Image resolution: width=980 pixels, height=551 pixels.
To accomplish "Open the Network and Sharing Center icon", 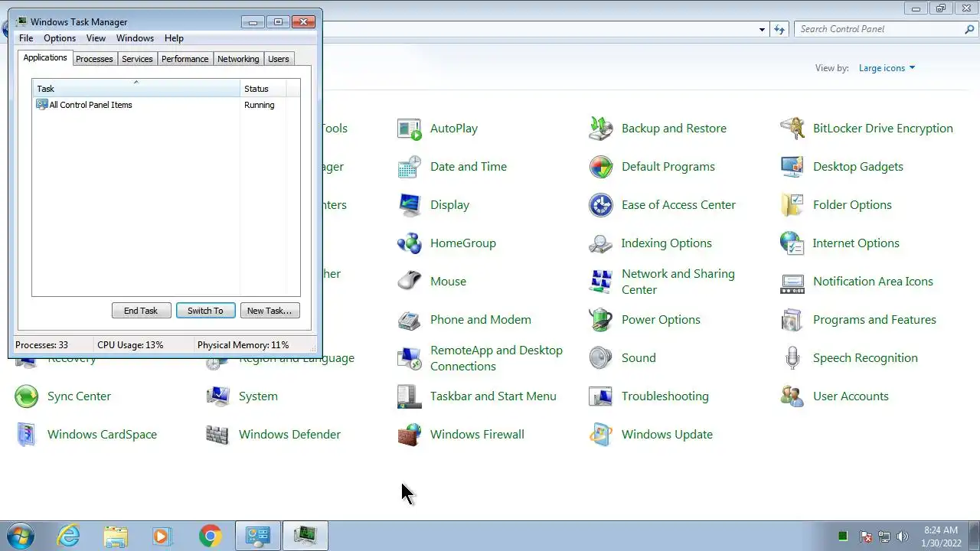I will tap(600, 282).
